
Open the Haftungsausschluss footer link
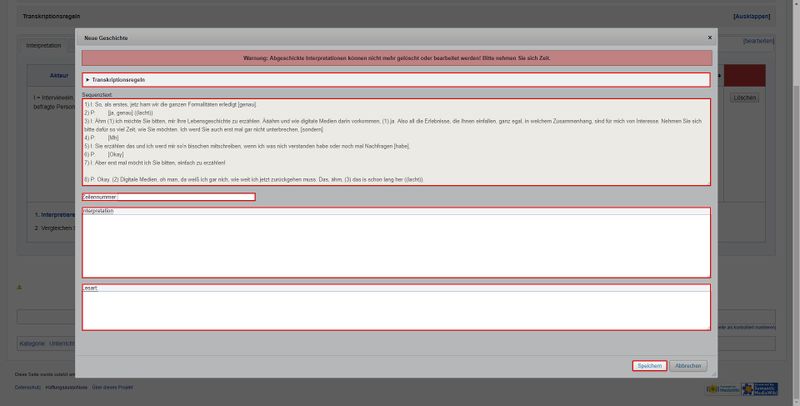pyautogui.click(x=68, y=385)
